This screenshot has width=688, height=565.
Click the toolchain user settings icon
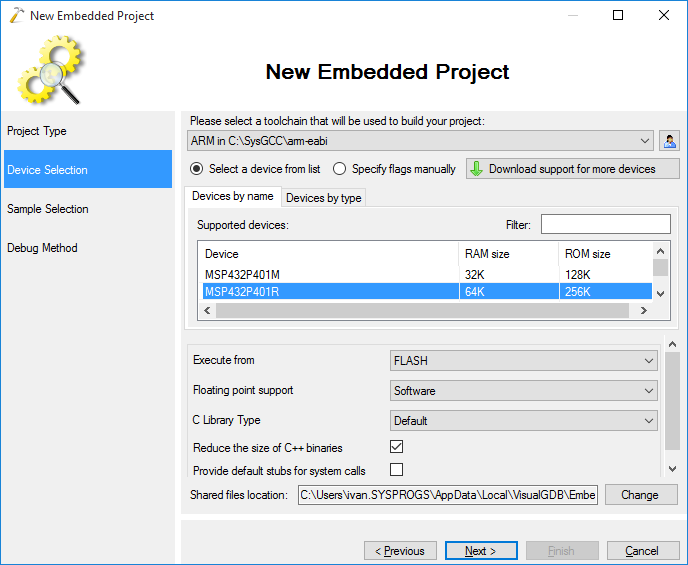[669, 141]
